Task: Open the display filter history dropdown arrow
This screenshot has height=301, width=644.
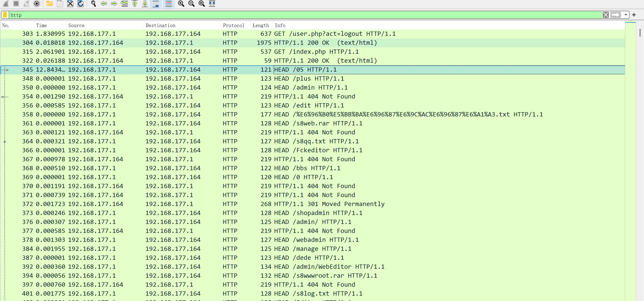Action: (626, 15)
